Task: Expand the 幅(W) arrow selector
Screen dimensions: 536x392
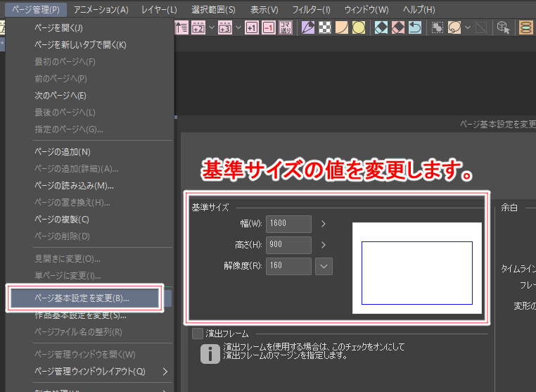Action: click(324, 224)
